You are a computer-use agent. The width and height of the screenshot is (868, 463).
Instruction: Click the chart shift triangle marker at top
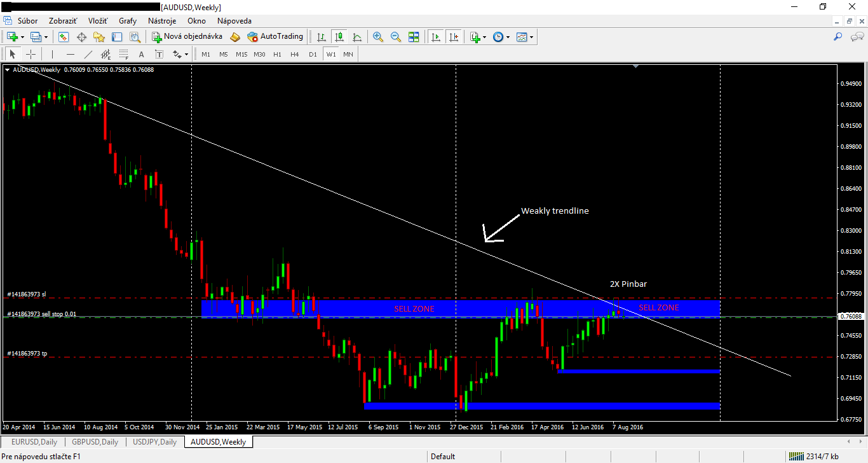(635, 66)
